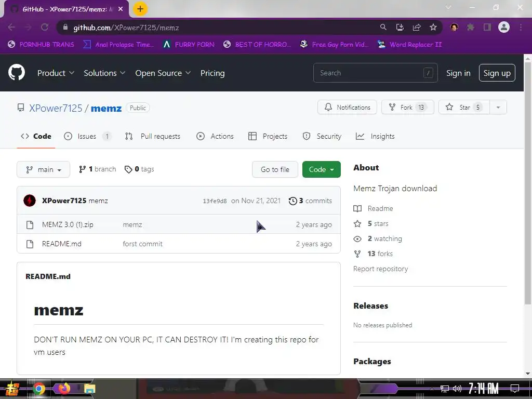View 1 branch link

coord(97,169)
